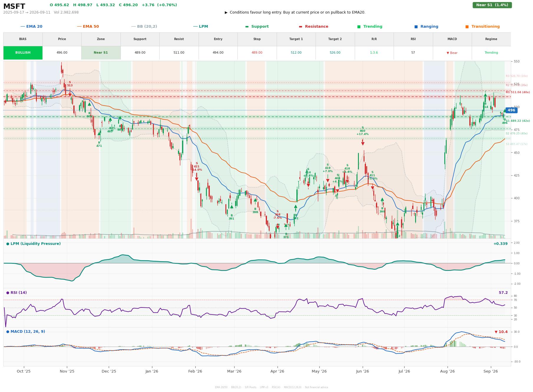The image size is (533, 392).
Task: Click the sell arrow below S 414 +5.8%
Action: point(308,185)
